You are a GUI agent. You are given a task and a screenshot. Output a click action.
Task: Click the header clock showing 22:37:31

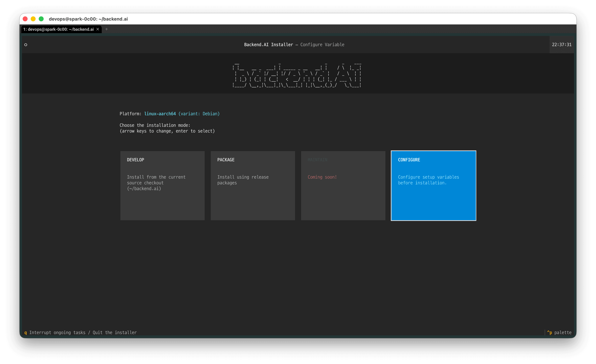pyautogui.click(x=562, y=45)
